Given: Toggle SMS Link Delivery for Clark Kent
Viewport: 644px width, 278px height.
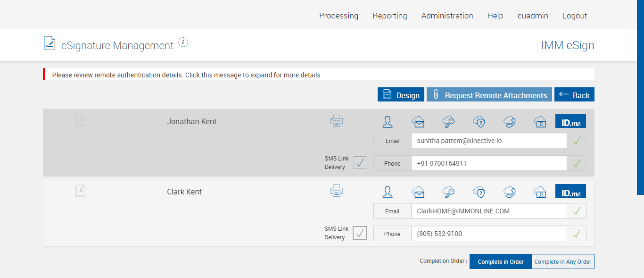Looking at the screenshot, I should (360, 233).
